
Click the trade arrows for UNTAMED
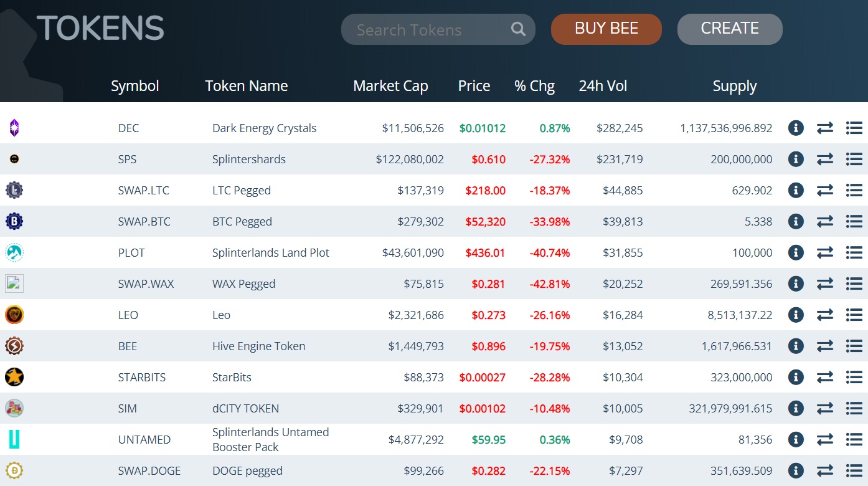825,439
